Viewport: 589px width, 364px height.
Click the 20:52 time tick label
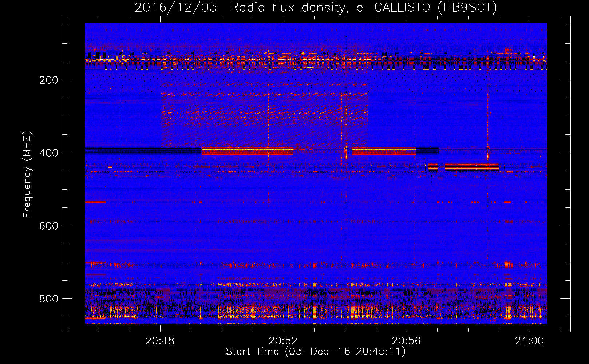(283, 341)
